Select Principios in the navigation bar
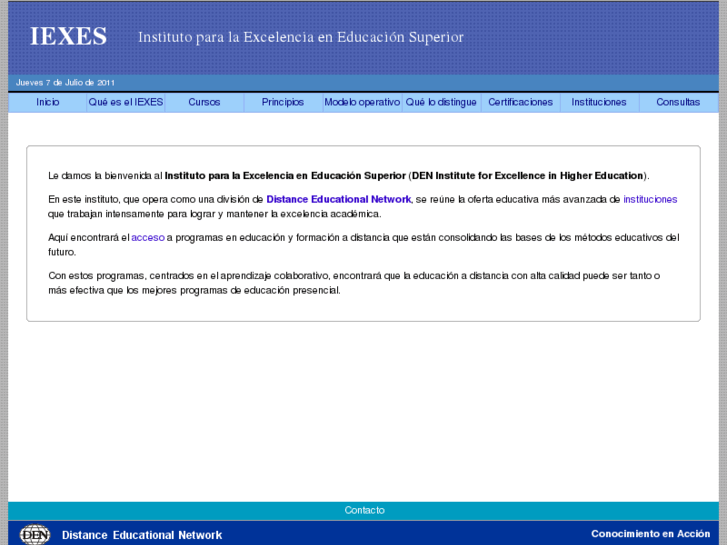 pos(283,102)
